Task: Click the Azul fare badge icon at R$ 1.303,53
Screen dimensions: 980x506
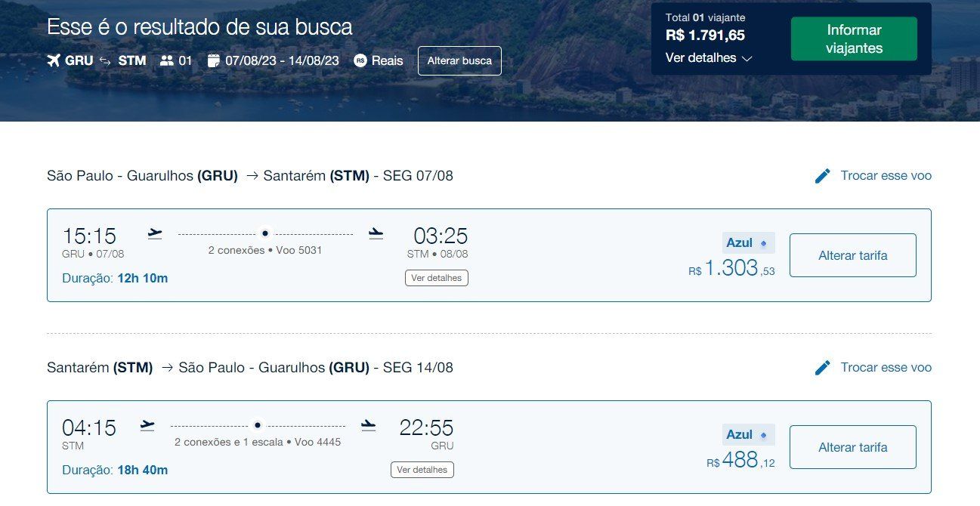Action: (763, 243)
